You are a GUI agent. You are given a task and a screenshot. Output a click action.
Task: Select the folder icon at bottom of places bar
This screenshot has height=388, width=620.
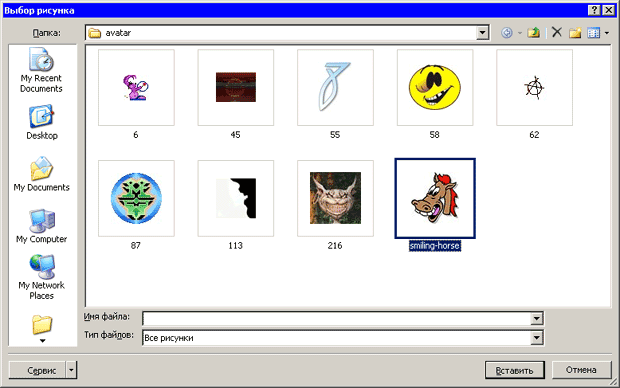coord(42,325)
